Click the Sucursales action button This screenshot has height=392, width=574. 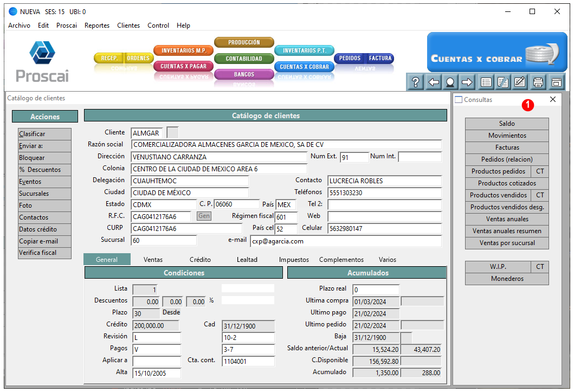44,194
